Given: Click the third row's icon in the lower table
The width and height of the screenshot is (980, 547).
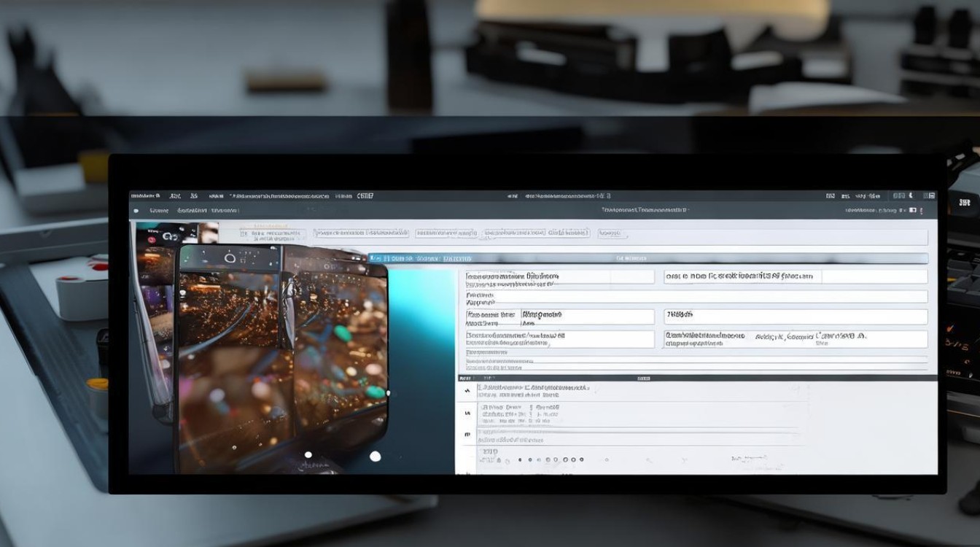Looking at the screenshot, I should (x=467, y=434).
